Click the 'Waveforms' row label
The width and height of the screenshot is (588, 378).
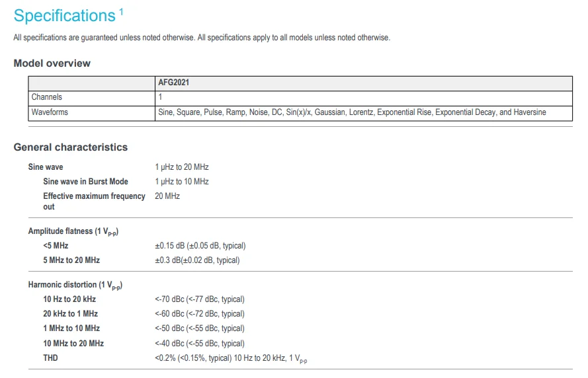pyautogui.click(x=50, y=112)
